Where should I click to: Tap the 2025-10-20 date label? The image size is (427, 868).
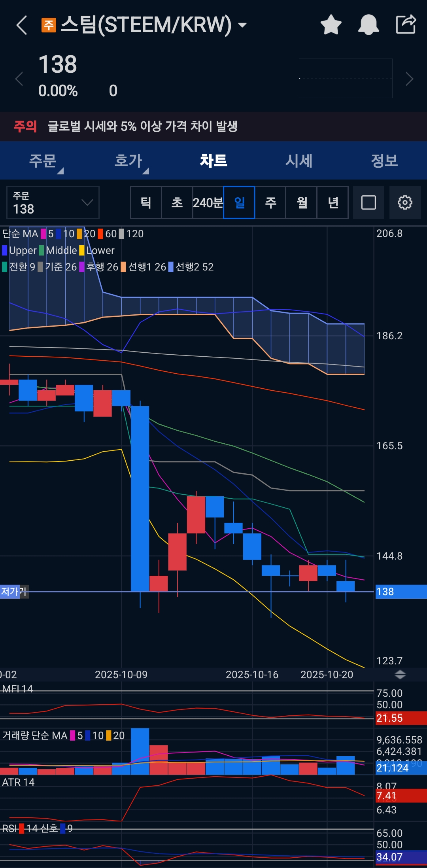pyautogui.click(x=327, y=675)
